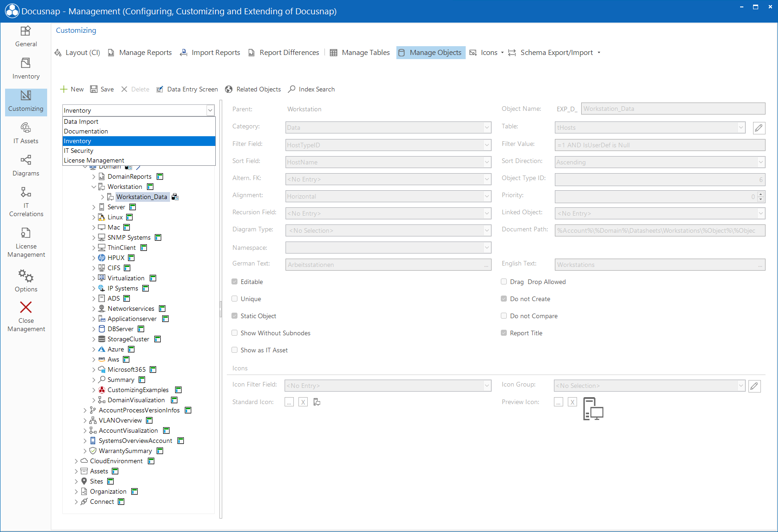
Task: Toggle the Do not Compare checkbox
Action: pos(504,316)
